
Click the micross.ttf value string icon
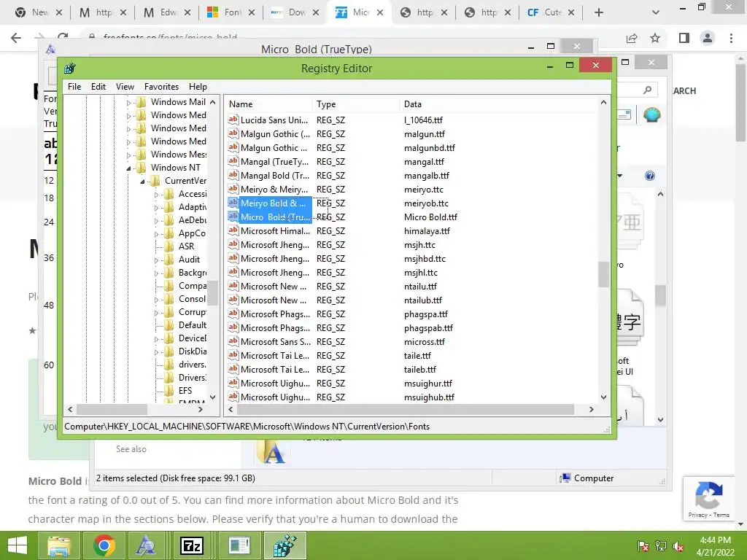click(233, 341)
